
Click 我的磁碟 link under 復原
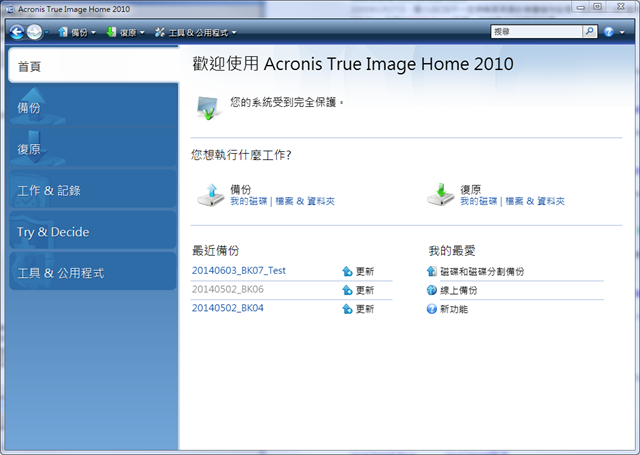point(479,201)
